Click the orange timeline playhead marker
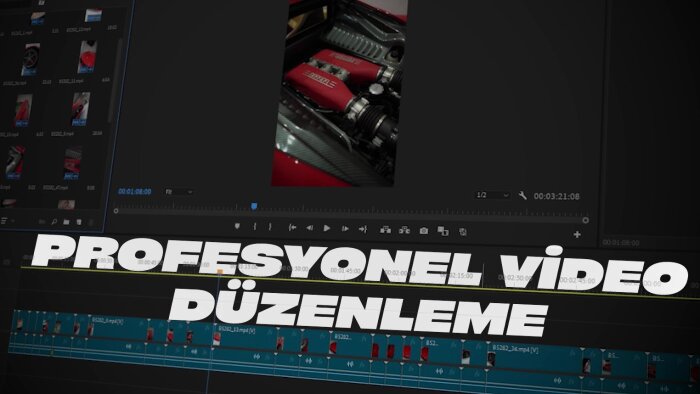This screenshot has width=700, height=394. 220,271
